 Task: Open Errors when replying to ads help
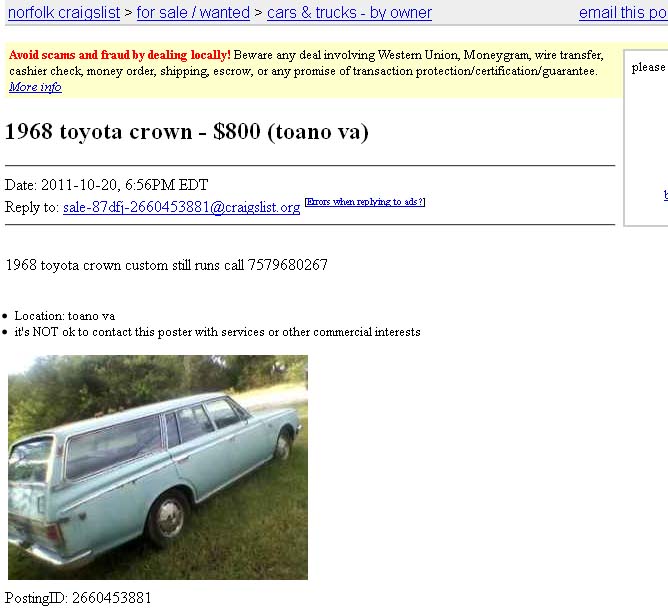click(x=365, y=201)
